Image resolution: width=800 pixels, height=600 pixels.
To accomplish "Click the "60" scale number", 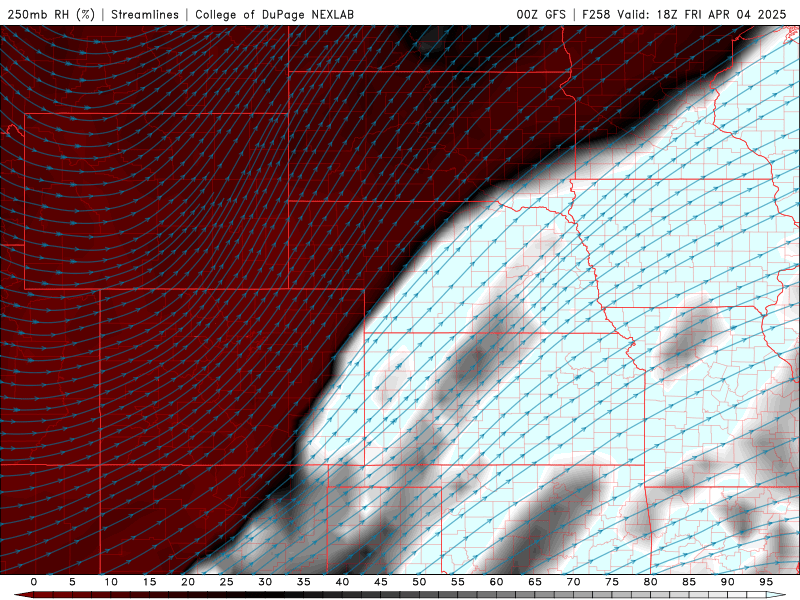I will click(x=496, y=582).
